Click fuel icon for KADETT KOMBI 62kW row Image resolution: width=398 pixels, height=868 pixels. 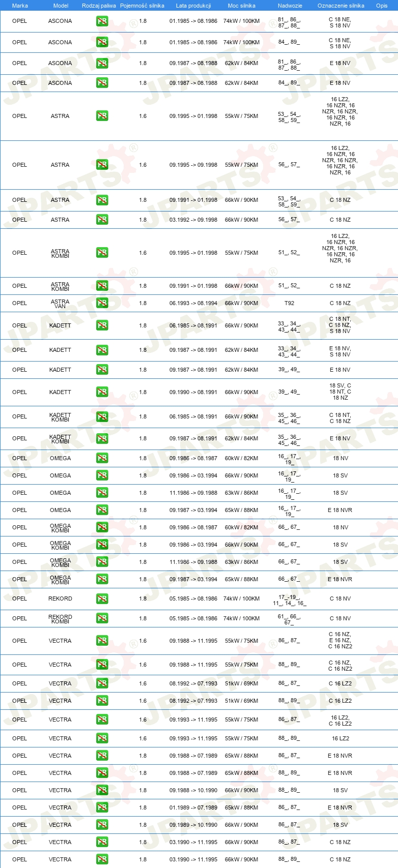point(102,438)
